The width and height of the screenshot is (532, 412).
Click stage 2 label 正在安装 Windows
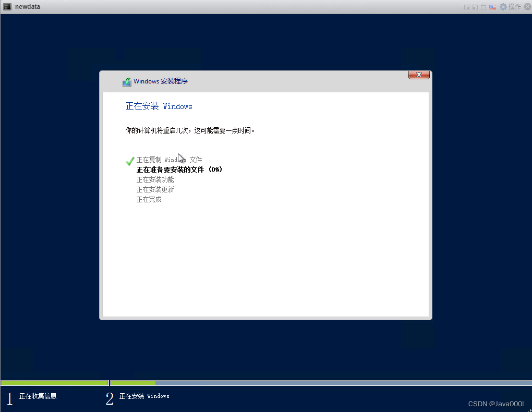coord(144,396)
